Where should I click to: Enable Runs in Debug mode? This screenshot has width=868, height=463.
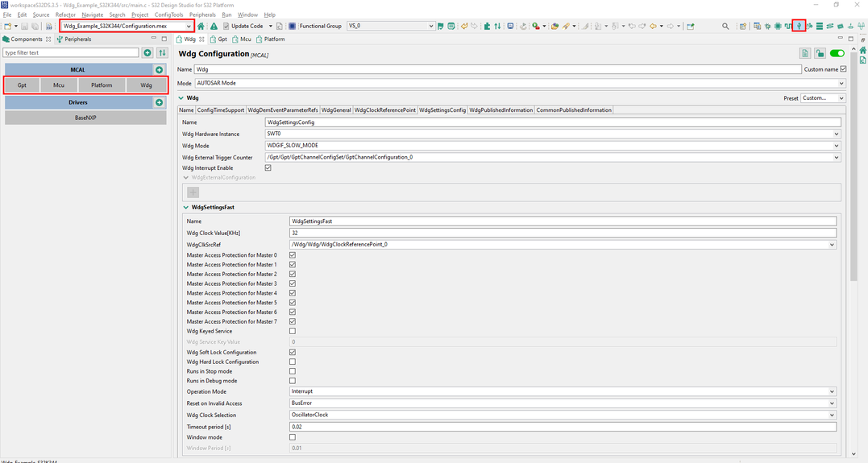tap(293, 381)
